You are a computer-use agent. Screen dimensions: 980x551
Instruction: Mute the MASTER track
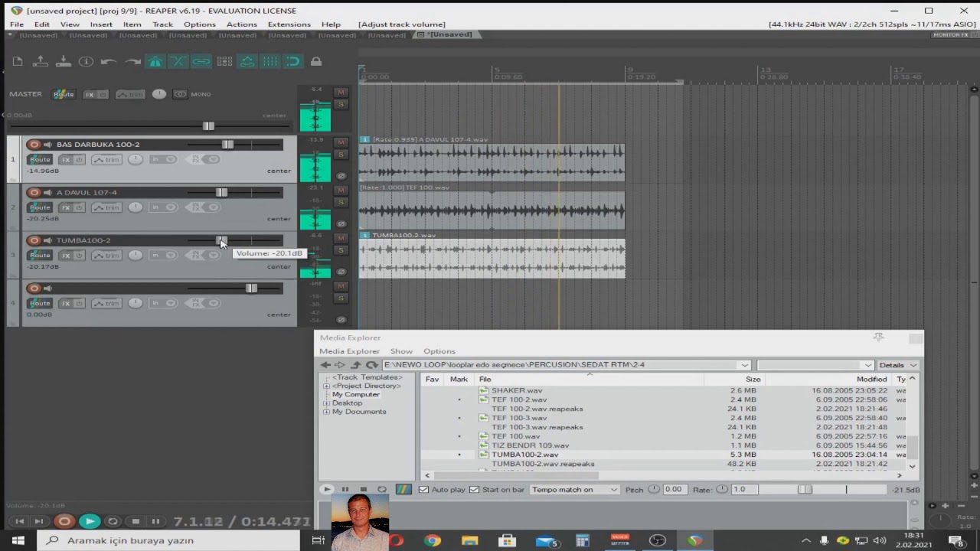point(341,92)
